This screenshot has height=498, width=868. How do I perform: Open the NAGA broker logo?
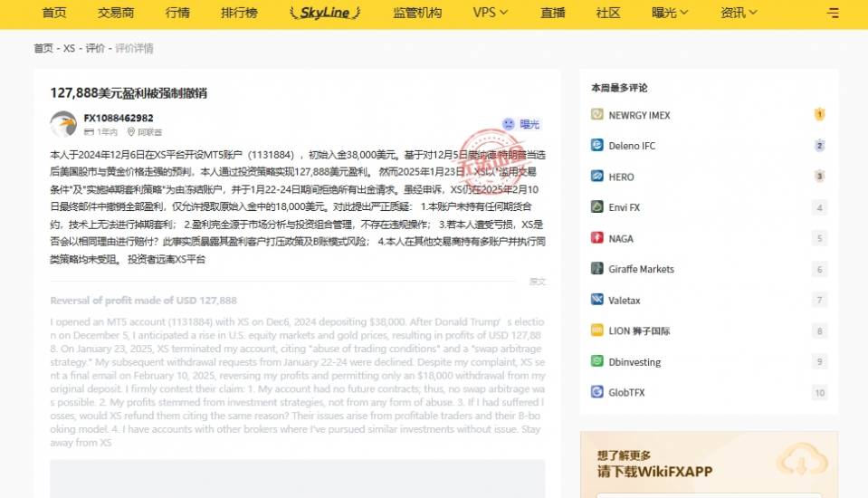click(x=596, y=237)
